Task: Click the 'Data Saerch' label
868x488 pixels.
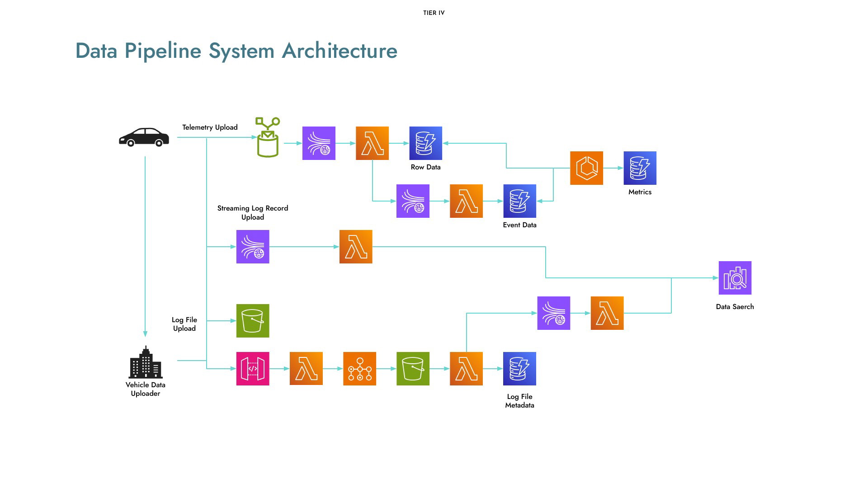Action: pyautogui.click(x=735, y=307)
